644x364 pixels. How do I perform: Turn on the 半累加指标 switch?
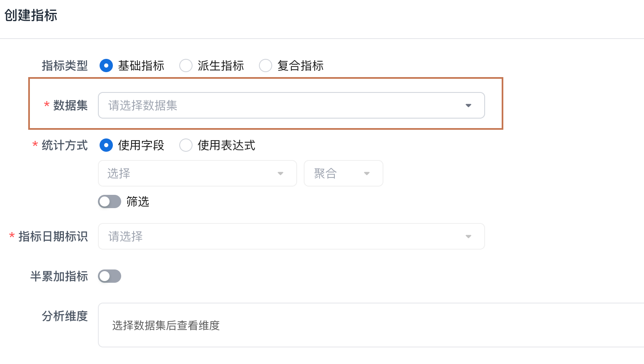[x=110, y=276]
